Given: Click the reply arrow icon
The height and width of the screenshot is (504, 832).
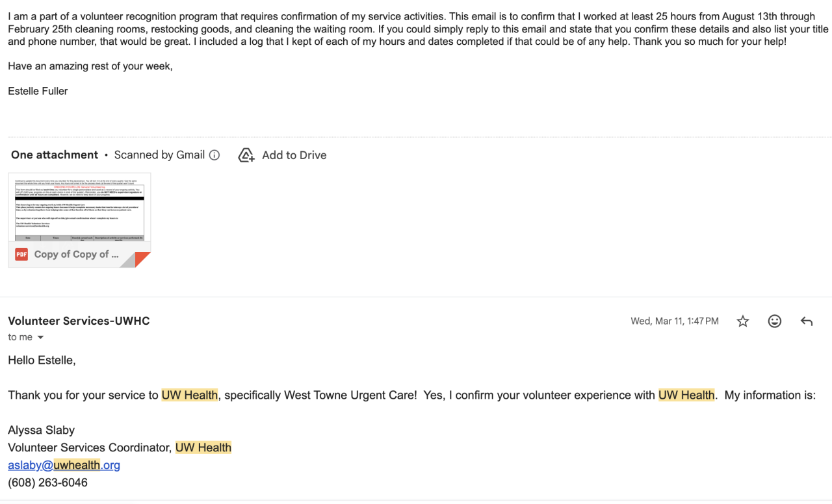Looking at the screenshot, I should tap(807, 321).
